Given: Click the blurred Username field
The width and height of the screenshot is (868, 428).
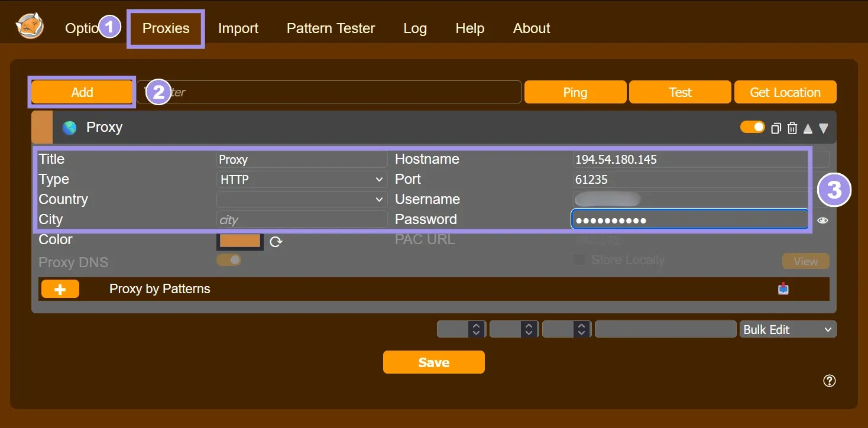Looking at the screenshot, I should (x=701, y=199).
